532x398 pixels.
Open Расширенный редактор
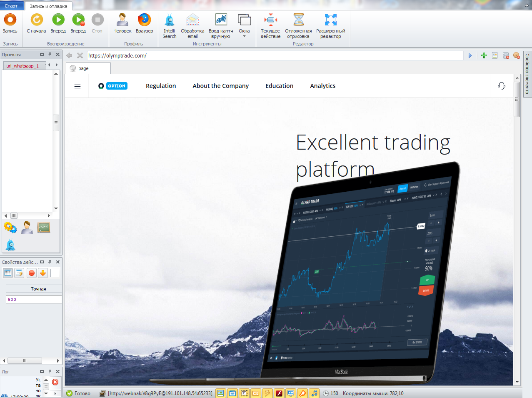331,26
